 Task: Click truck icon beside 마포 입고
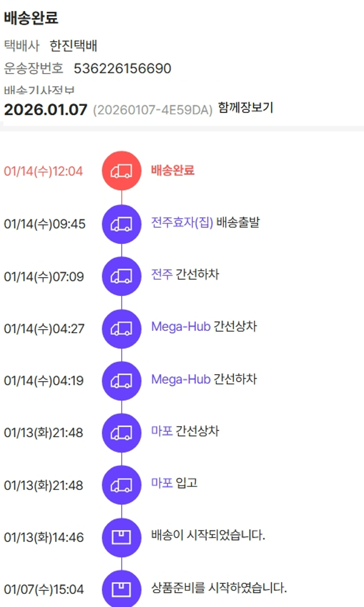click(121, 485)
